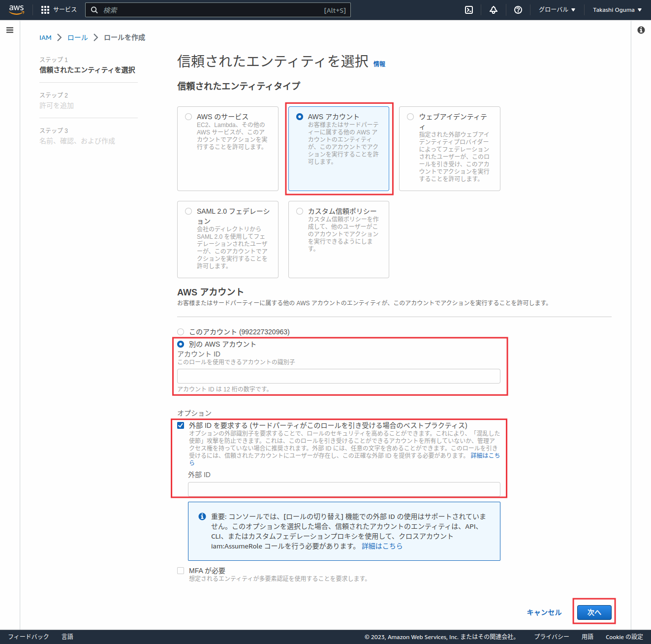Click the search magnifier icon
The width and height of the screenshot is (651, 644).
pyautogui.click(x=94, y=10)
